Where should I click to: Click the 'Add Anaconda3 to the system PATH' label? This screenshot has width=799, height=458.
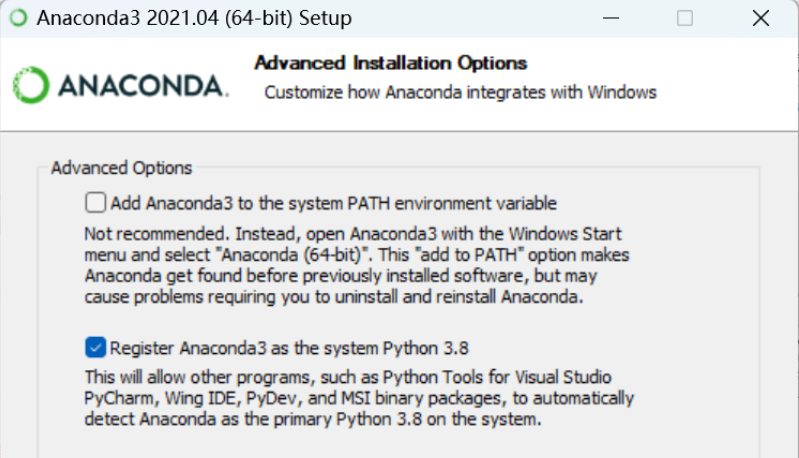[333, 203]
